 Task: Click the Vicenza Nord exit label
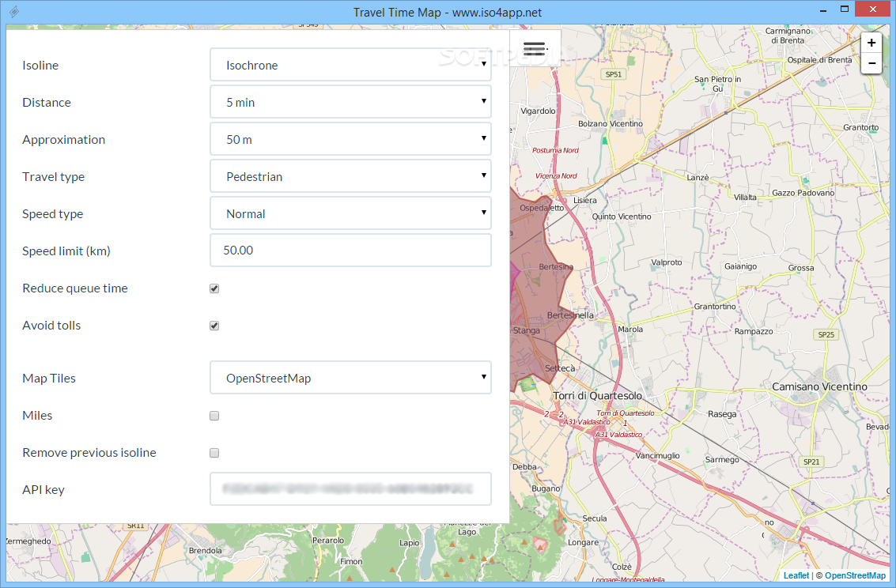coord(556,175)
